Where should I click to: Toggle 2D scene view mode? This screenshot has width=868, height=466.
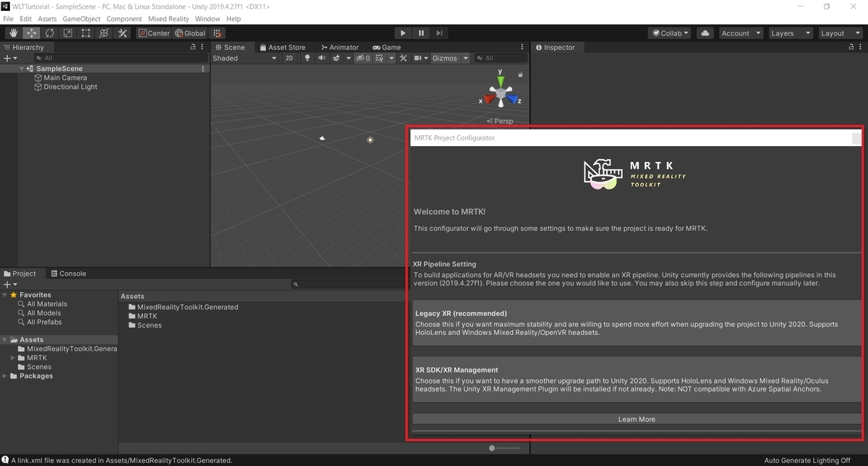pos(289,58)
